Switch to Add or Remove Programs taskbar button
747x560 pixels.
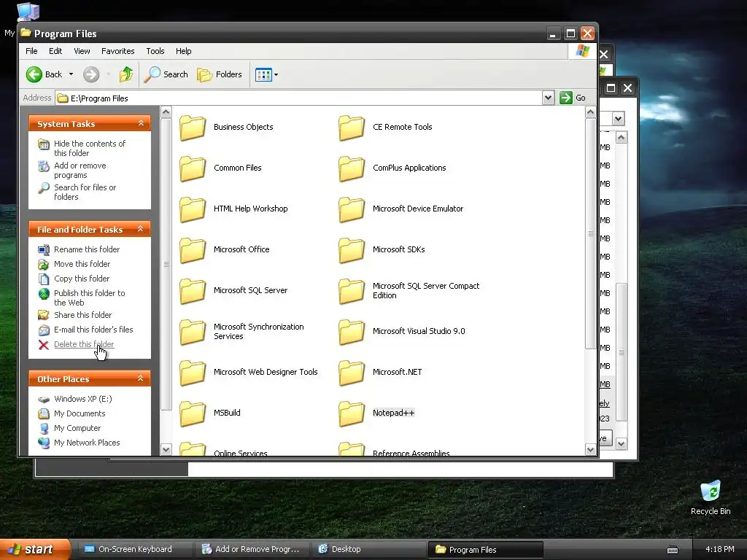pyautogui.click(x=252, y=550)
